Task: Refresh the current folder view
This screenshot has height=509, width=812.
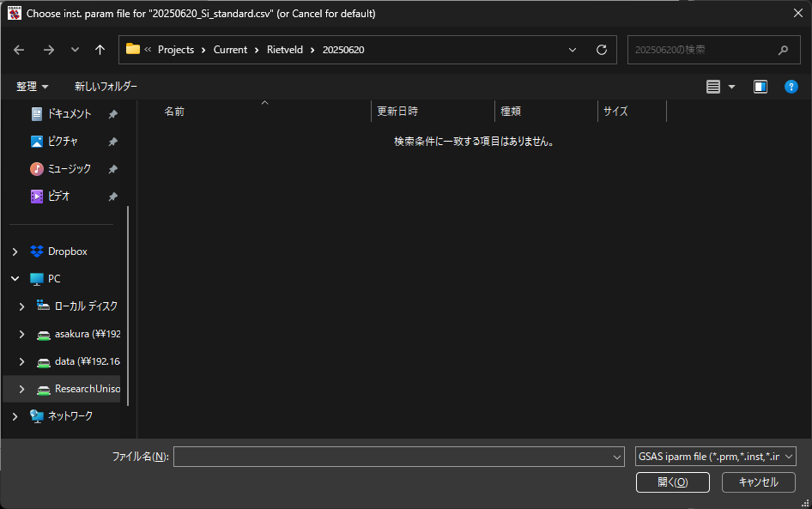Action: click(x=601, y=50)
